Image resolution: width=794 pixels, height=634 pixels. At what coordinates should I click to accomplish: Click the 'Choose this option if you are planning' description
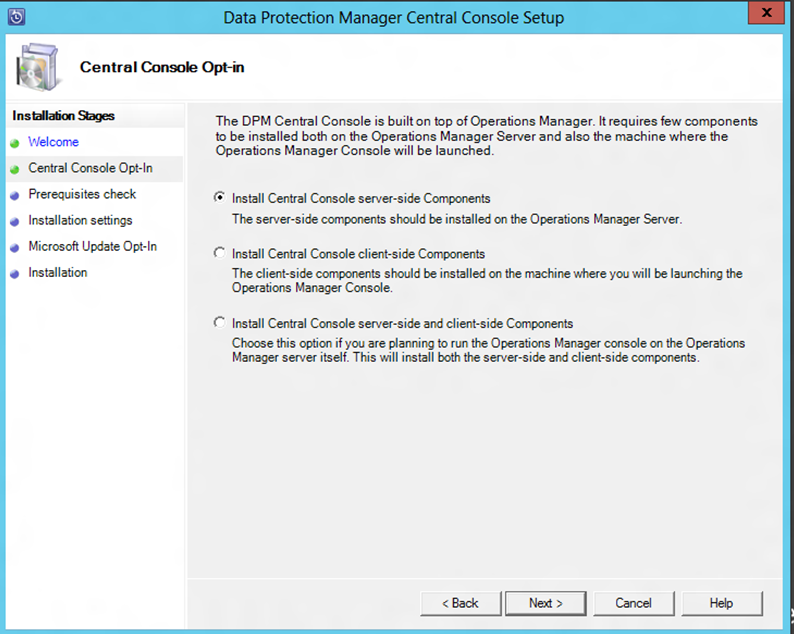[488, 350]
